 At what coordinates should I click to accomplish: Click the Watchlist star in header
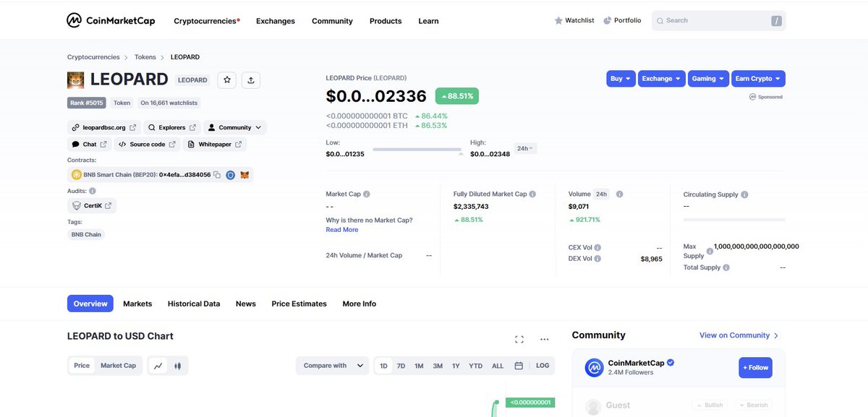pyautogui.click(x=558, y=21)
